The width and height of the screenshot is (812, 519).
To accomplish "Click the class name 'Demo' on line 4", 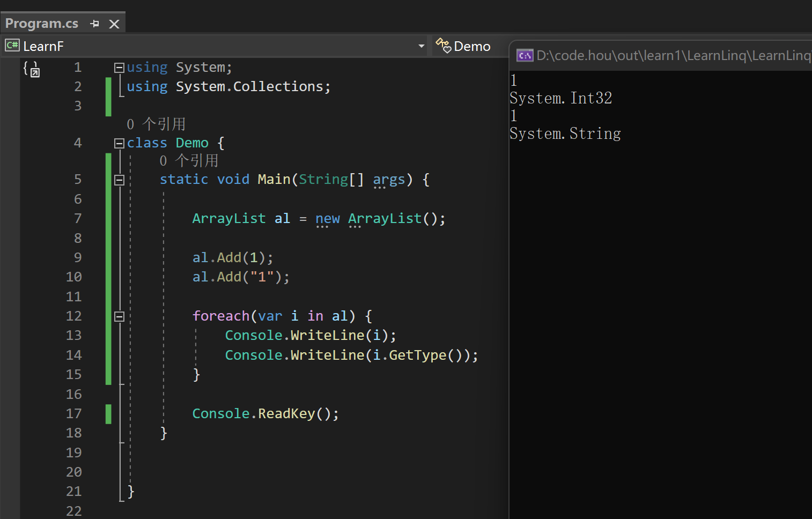I will click(192, 143).
